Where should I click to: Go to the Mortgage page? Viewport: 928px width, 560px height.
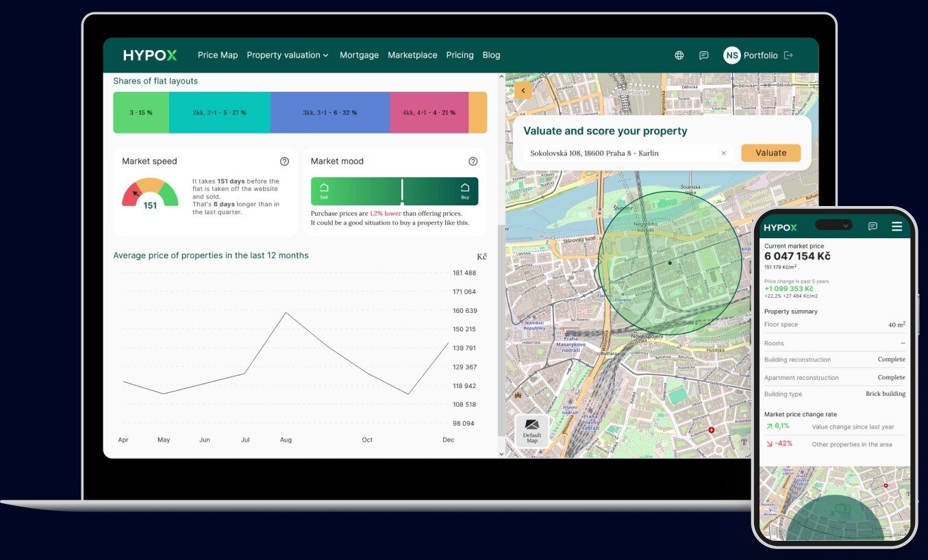pyautogui.click(x=359, y=55)
